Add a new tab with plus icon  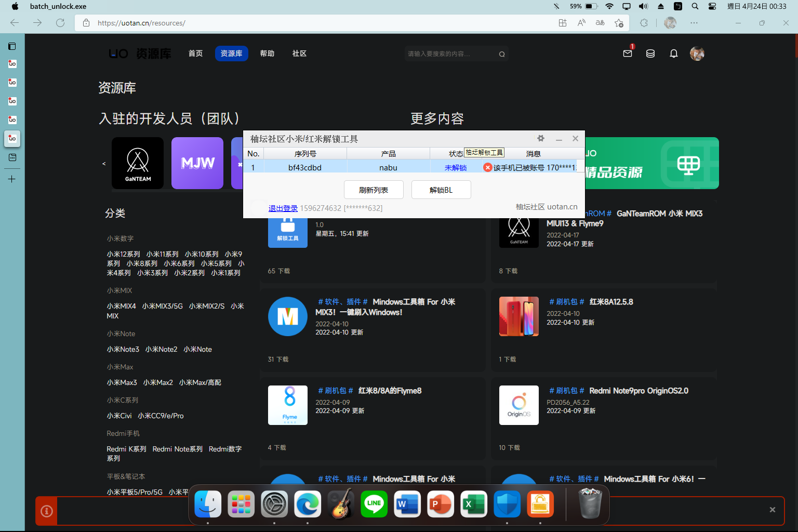12,179
